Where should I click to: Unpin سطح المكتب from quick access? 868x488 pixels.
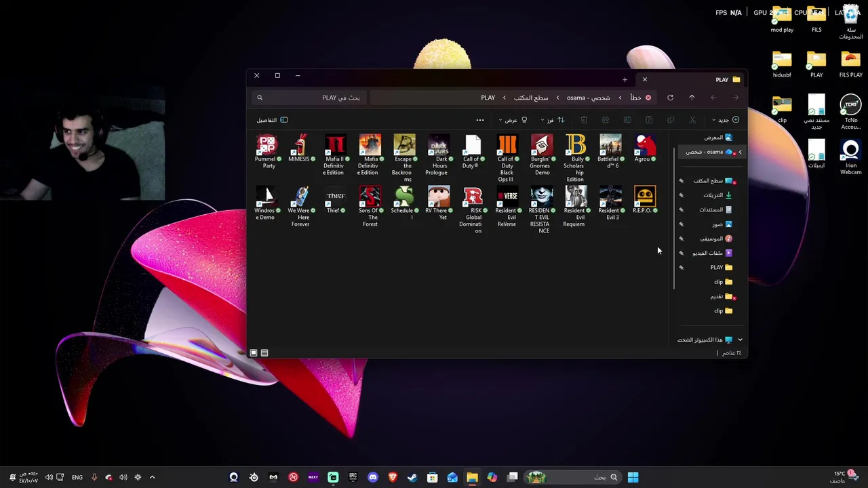point(681,181)
